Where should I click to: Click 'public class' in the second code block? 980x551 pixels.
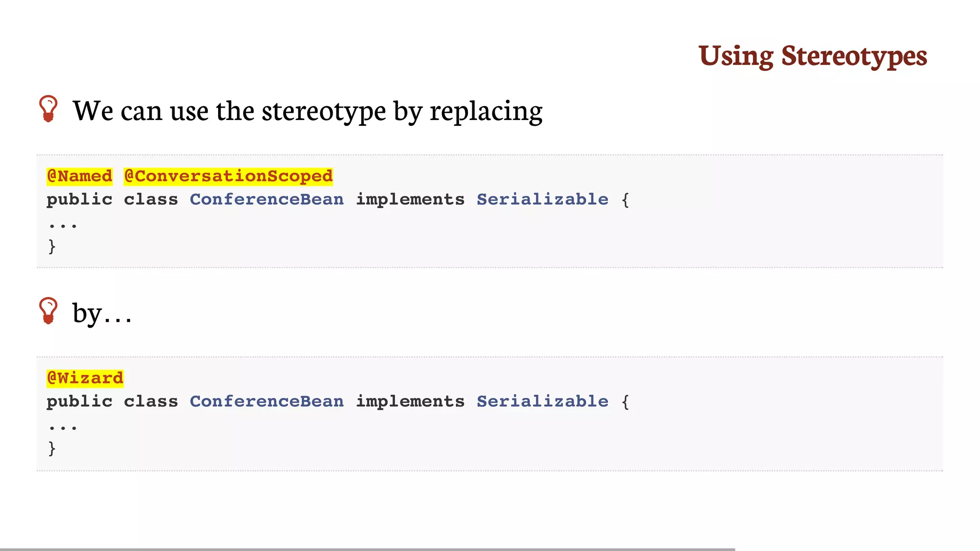click(112, 401)
